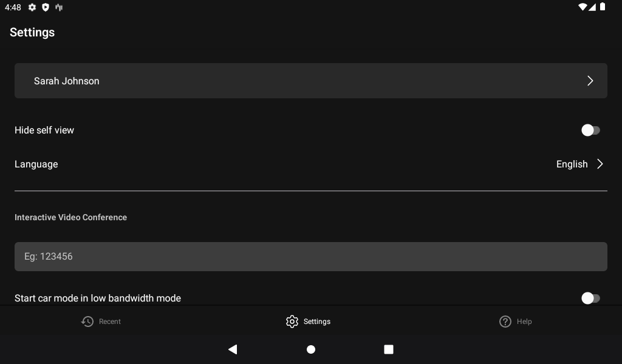Open the English language selector
The width and height of the screenshot is (622, 364).
(572, 164)
